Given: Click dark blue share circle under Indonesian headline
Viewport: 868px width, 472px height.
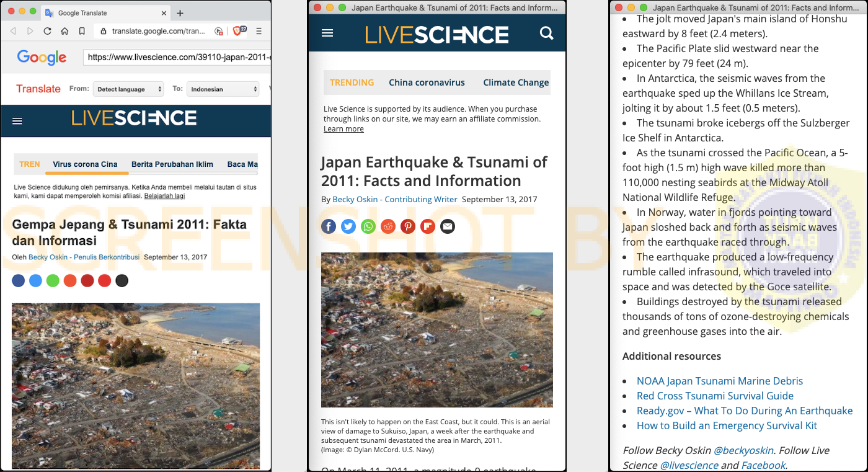Looking at the screenshot, I should click(19, 280).
